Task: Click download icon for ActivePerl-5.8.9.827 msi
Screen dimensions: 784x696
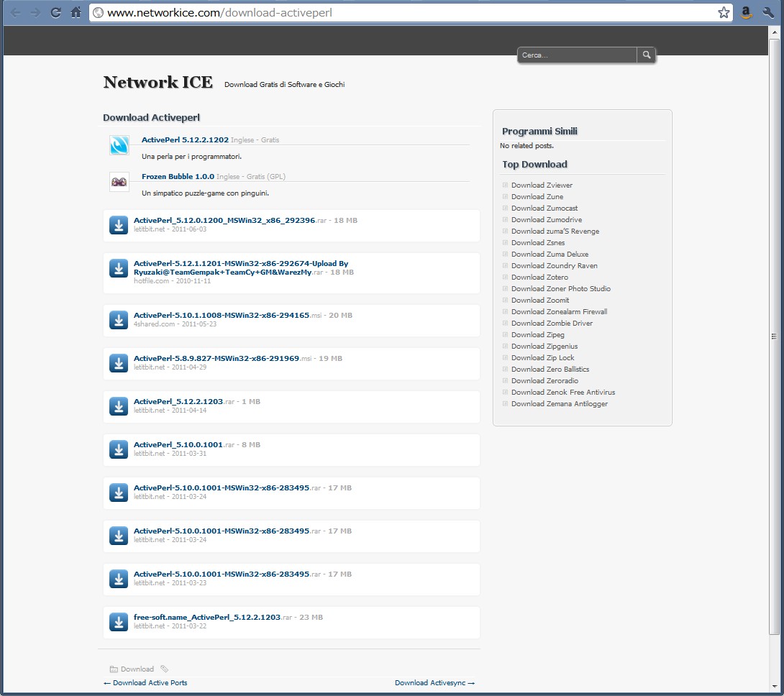Action: [x=119, y=364]
